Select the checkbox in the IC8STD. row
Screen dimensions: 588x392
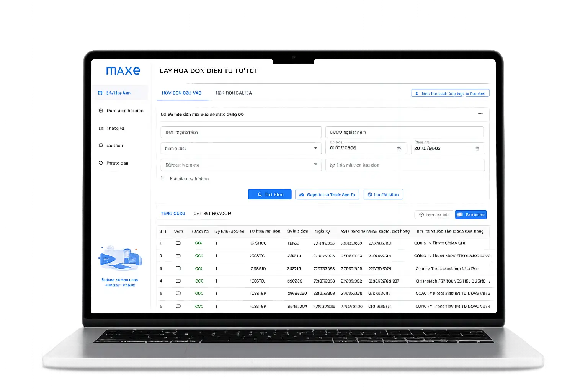[x=178, y=281]
